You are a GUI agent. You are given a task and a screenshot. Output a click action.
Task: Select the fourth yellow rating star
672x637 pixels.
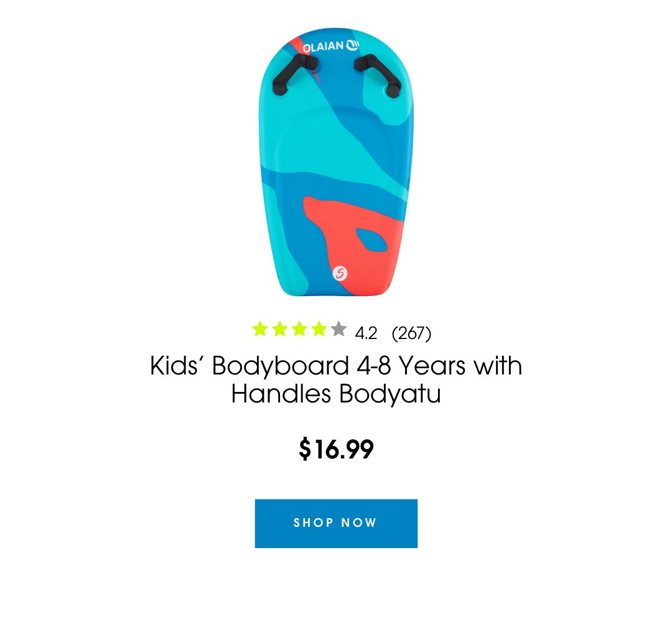click(x=319, y=329)
